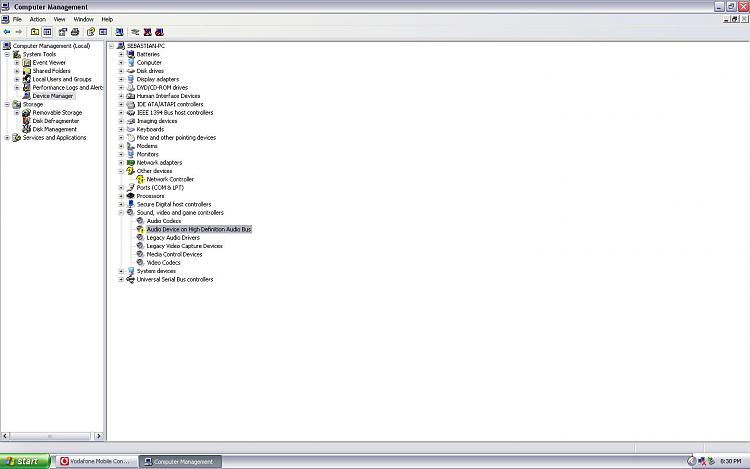Viewport: 750px width, 469px height.
Task: Click the Audio Codecs device icon
Action: coord(140,221)
